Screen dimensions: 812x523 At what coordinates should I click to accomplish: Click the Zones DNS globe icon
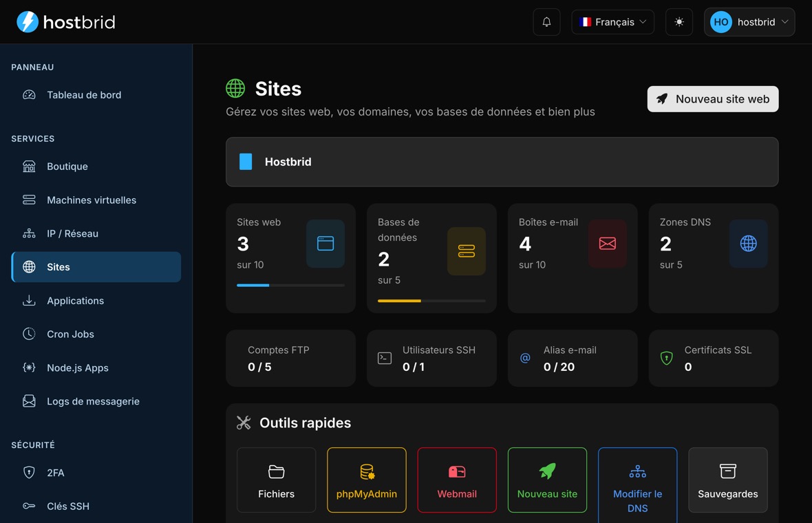click(748, 244)
